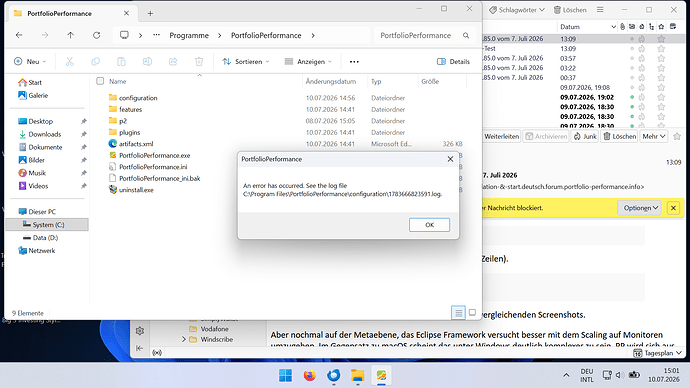The width and height of the screenshot is (690, 388).
Task: Select the plugins folder
Action: coord(125,132)
